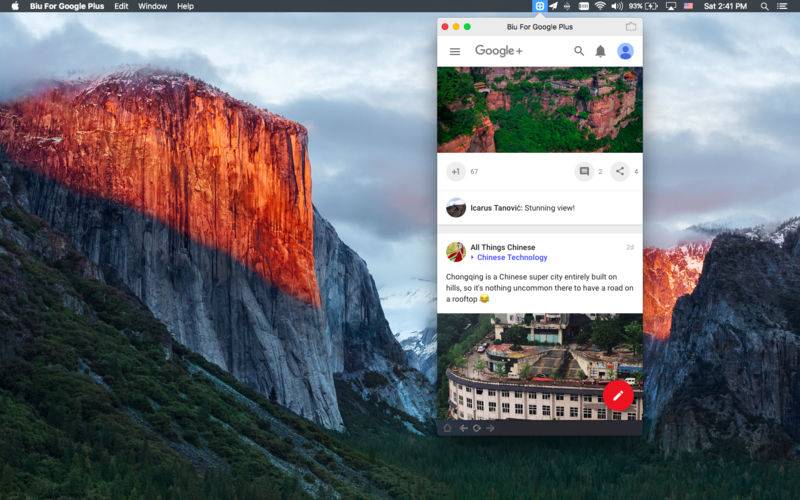Open the Window menu

153,6
